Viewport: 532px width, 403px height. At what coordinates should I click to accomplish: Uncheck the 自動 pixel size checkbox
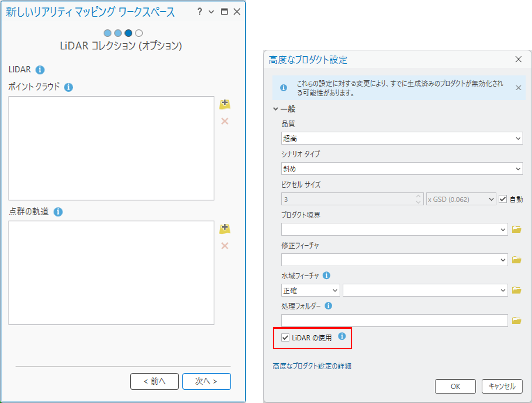[503, 199]
